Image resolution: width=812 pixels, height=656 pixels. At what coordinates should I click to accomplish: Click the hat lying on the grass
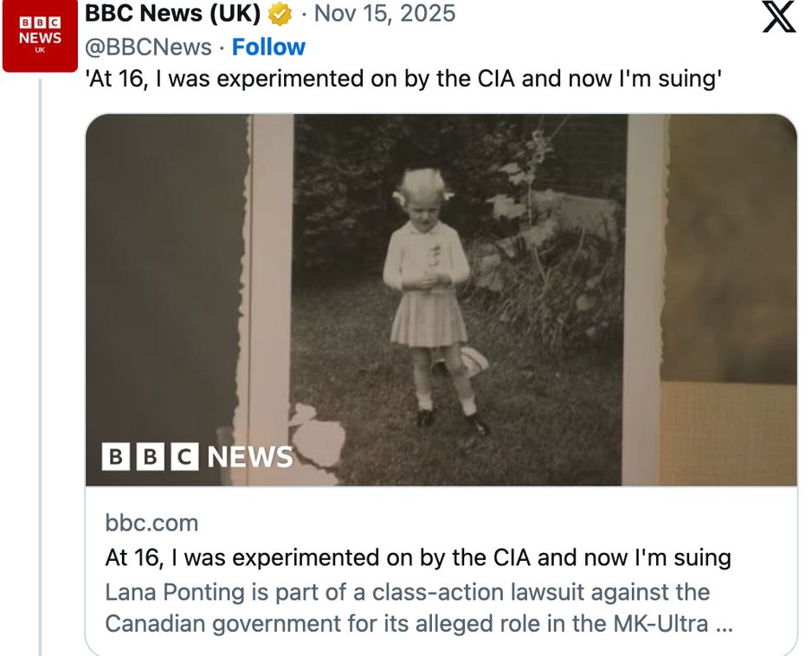(472, 360)
